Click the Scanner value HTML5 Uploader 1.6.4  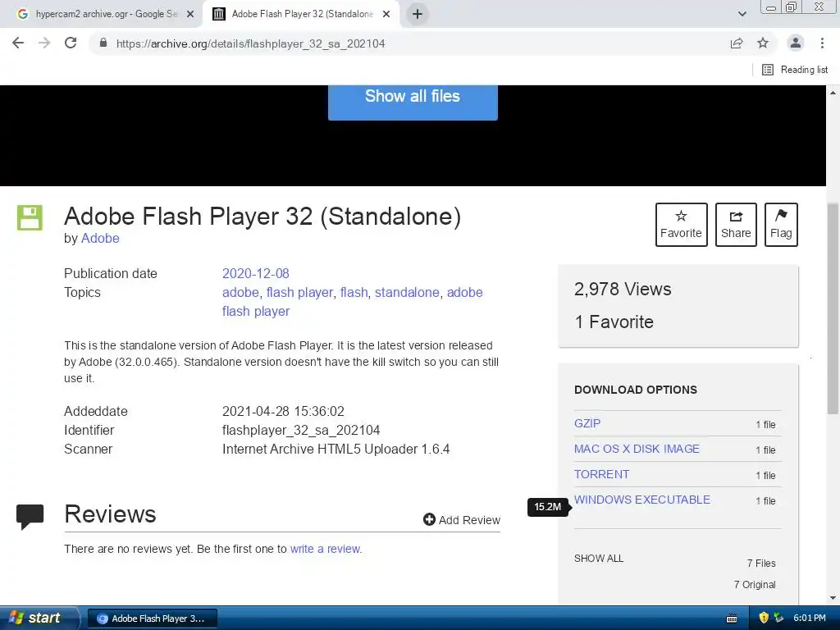click(336, 449)
